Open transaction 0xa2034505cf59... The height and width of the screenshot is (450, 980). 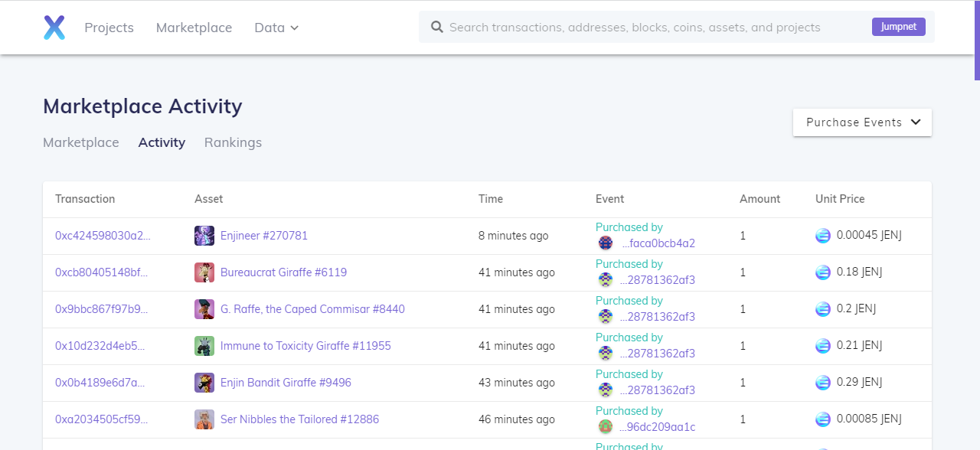(x=101, y=419)
